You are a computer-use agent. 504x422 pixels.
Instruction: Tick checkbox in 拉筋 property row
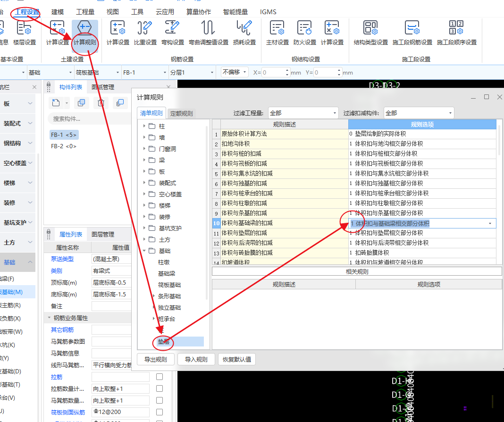click(160, 377)
